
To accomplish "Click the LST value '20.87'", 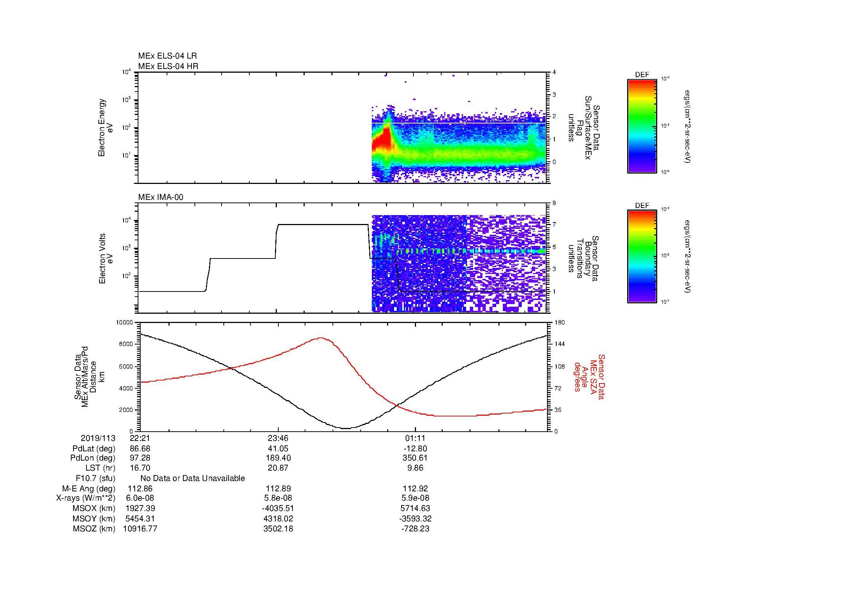I will coord(278,468).
